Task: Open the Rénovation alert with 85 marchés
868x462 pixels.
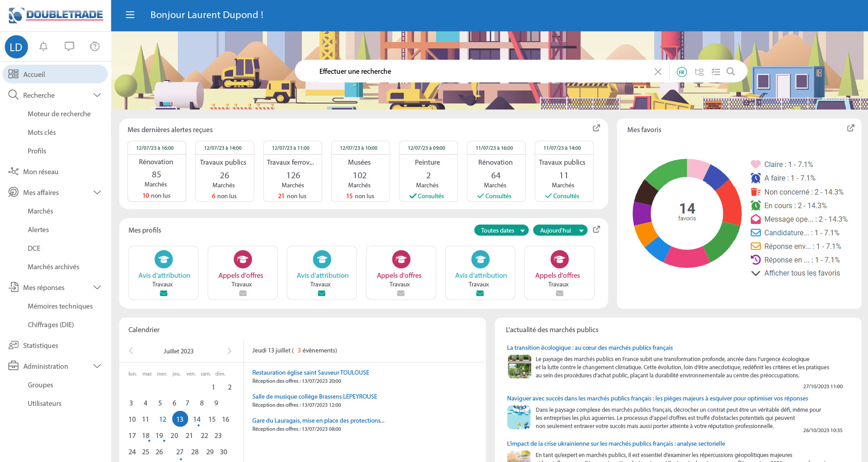Action: [x=157, y=171]
